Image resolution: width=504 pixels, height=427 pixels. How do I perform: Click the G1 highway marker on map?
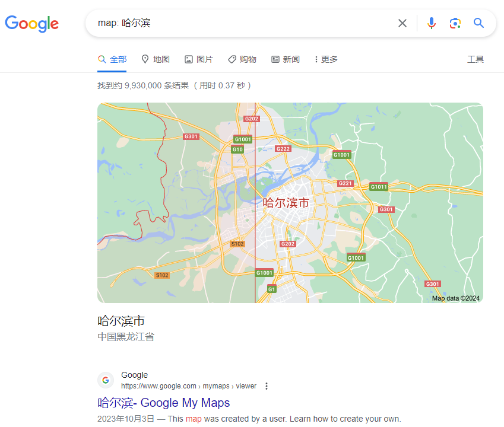pos(272,289)
